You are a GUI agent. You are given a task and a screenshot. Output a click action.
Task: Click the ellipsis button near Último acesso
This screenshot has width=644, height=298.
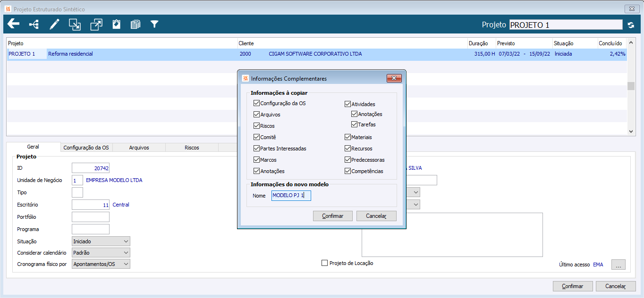coord(619,265)
